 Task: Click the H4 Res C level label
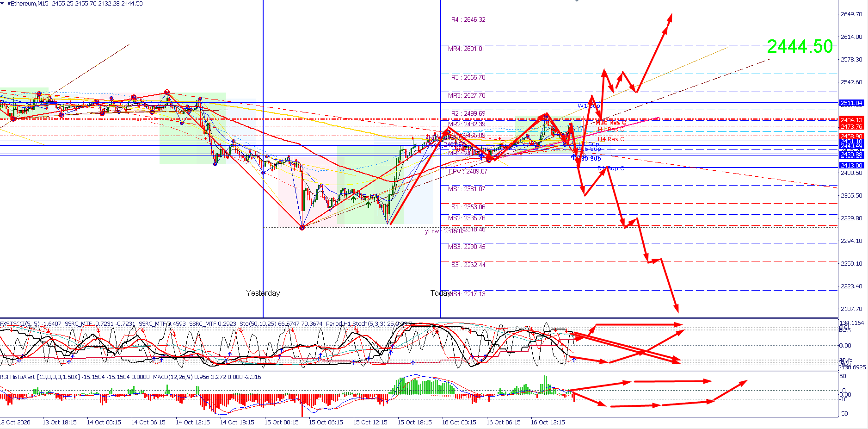[x=611, y=139]
